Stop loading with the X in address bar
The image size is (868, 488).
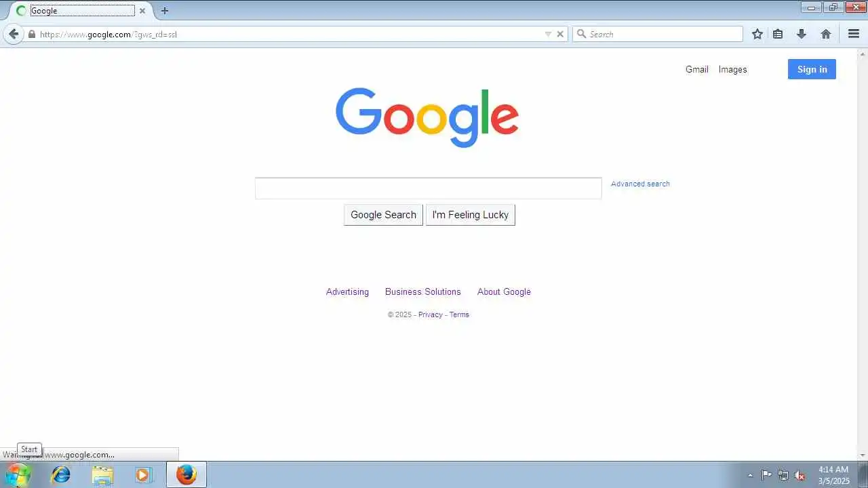click(x=560, y=34)
